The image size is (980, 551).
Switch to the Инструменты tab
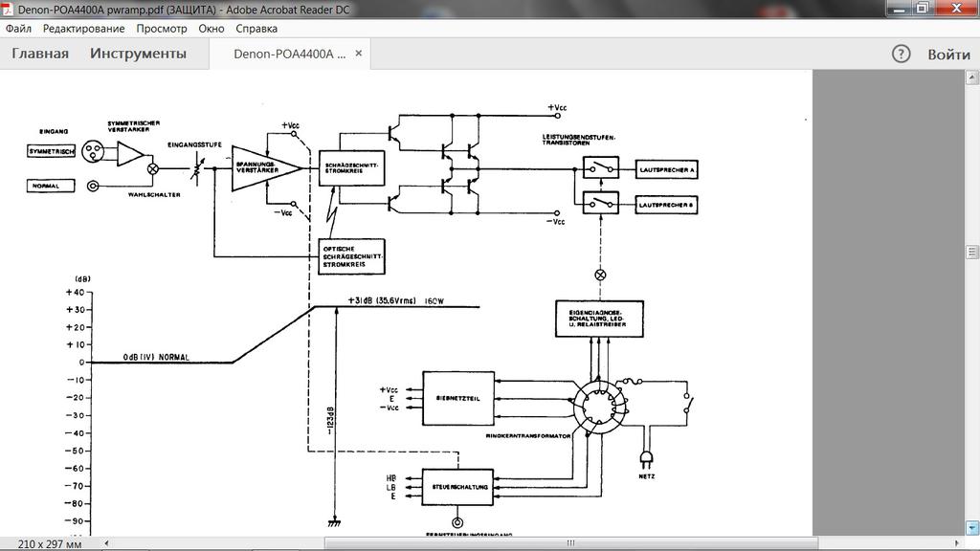pos(138,54)
